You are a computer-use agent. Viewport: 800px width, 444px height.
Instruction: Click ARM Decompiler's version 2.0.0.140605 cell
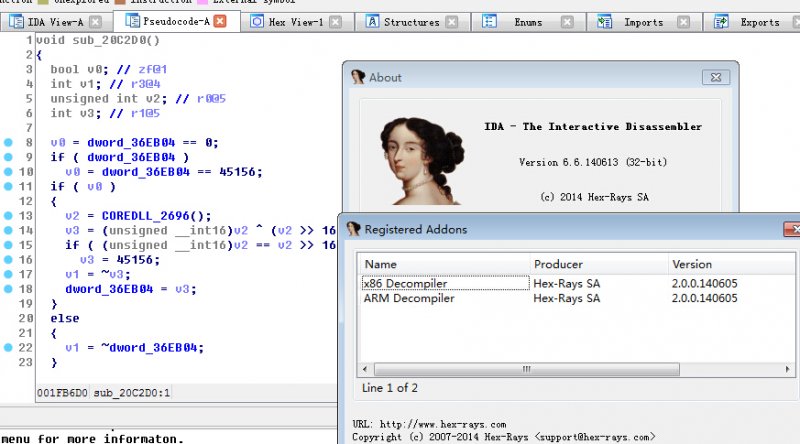pos(704,298)
